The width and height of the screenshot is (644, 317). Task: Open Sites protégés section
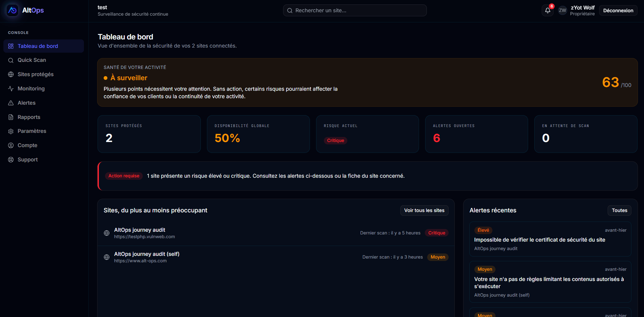(43, 74)
